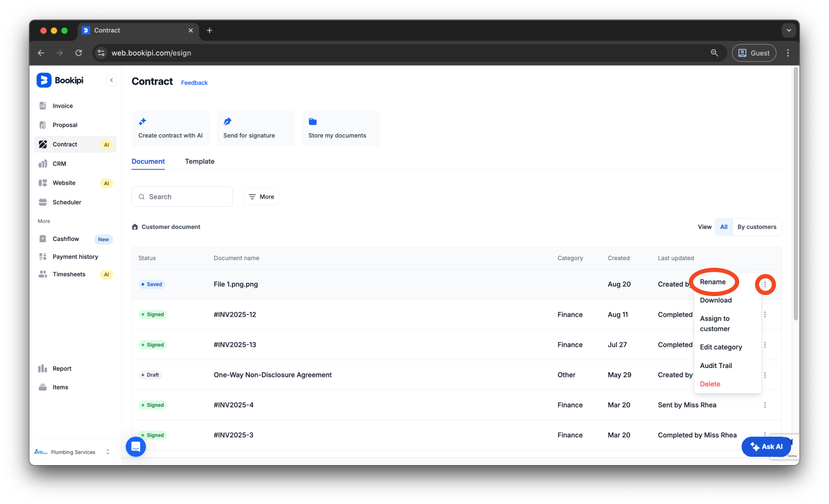Click the zoom magnifier icon in address bar
Viewport: 829px width, 504px height.
715,53
